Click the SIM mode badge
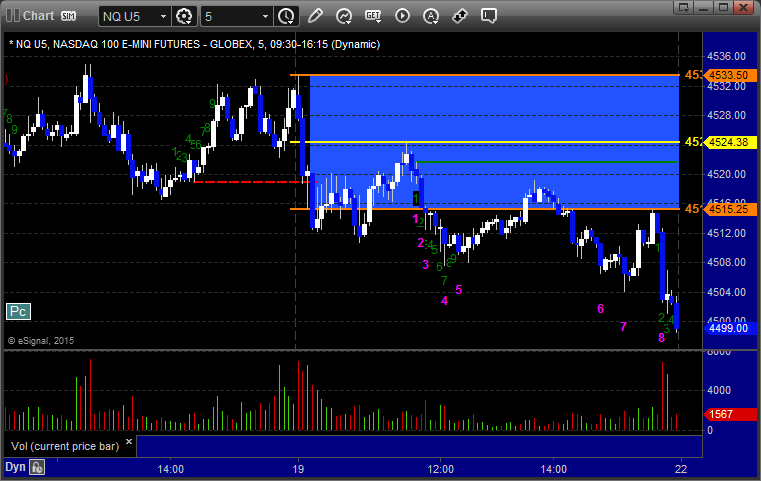The image size is (761, 481). click(68, 16)
